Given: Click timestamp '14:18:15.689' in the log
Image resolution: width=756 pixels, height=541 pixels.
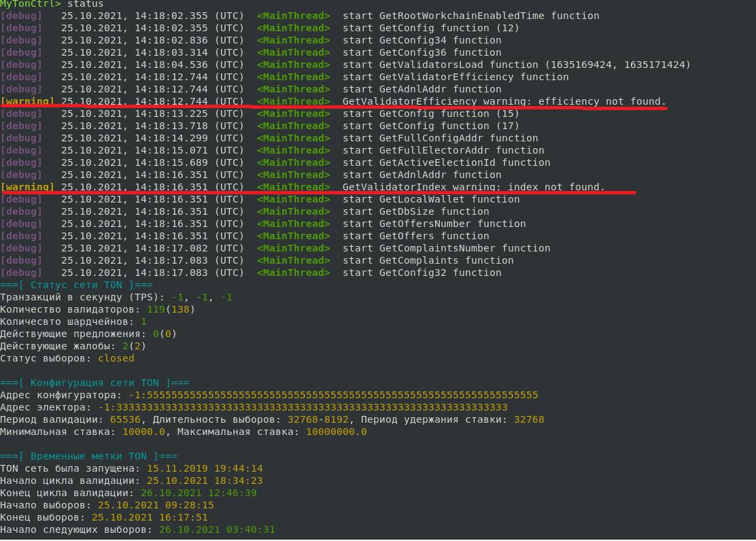Looking at the screenshot, I should 171,162.
